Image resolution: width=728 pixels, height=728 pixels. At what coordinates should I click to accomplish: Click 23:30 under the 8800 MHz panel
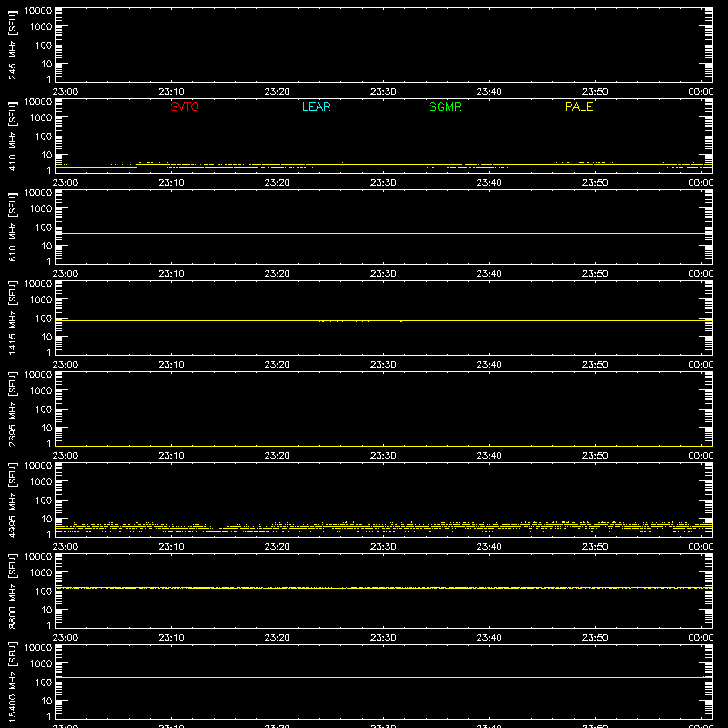point(383,638)
